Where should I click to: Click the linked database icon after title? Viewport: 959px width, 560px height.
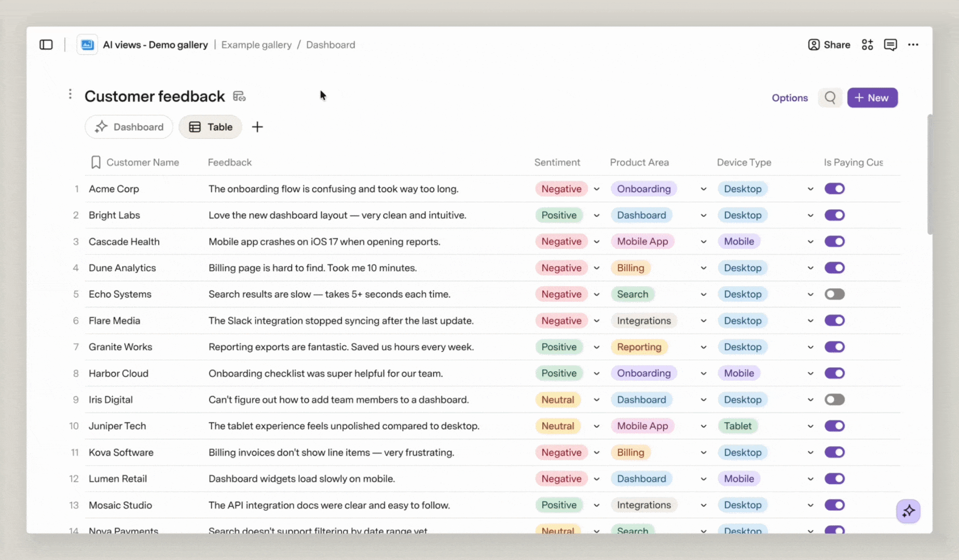pyautogui.click(x=239, y=96)
